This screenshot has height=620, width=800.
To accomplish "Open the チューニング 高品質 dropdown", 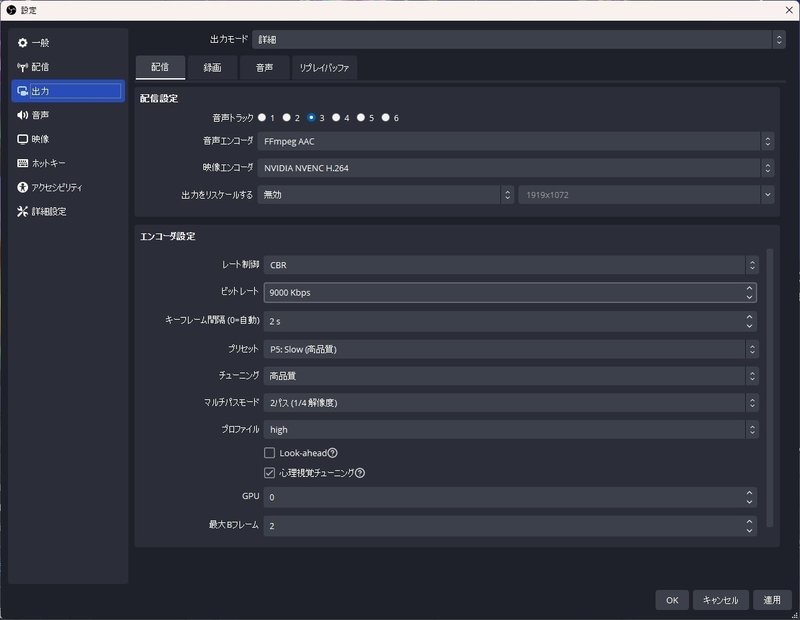I will click(x=511, y=376).
